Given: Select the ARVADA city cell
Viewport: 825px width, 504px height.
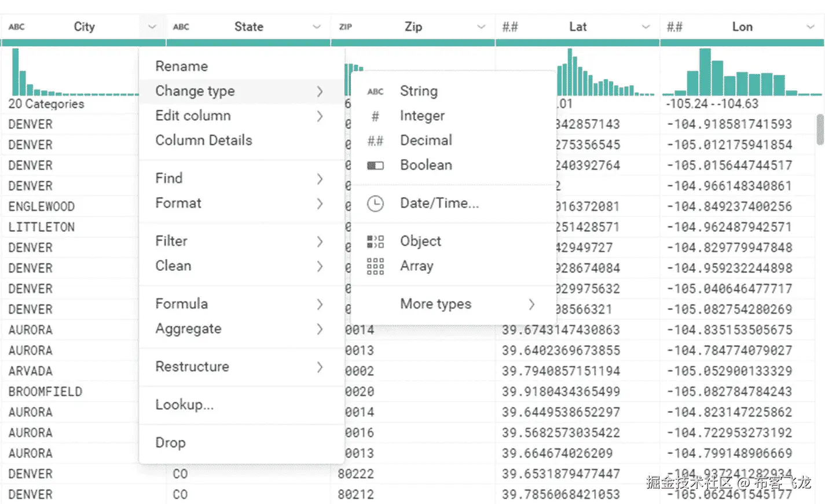Looking at the screenshot, I should pos(31,371).
